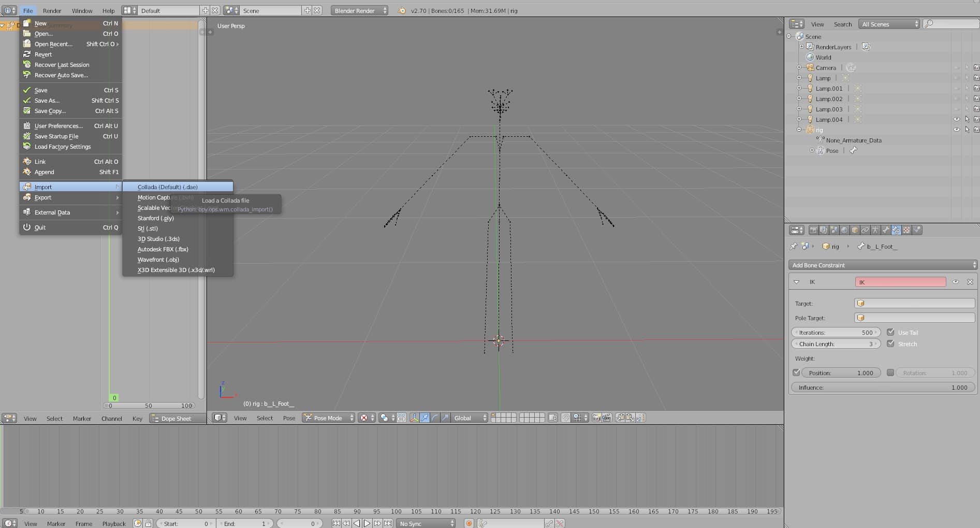Viewport: 980px width, 528px height.
Task: Open the Blender Render engine dropdown
Action: coord(359,10)
